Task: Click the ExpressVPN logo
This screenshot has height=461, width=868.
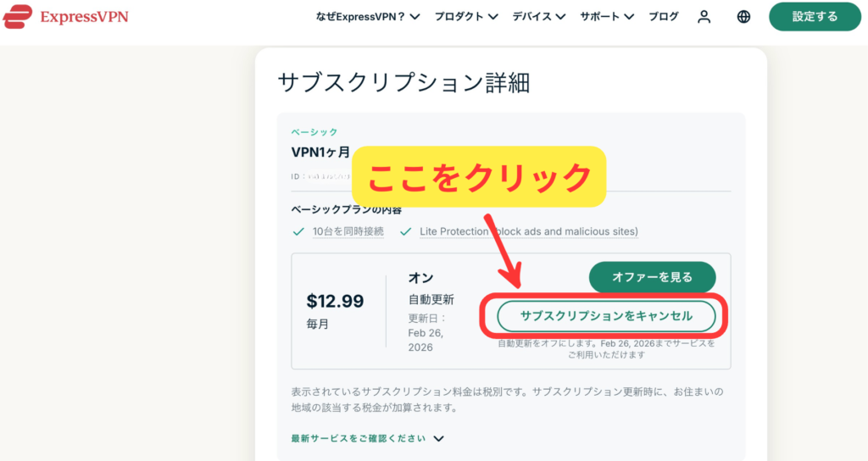Action: [65, 16]
